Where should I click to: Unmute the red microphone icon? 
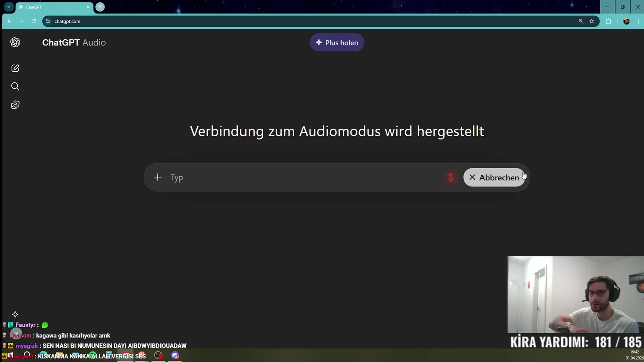pyautogui.click(x=450, y=177)
